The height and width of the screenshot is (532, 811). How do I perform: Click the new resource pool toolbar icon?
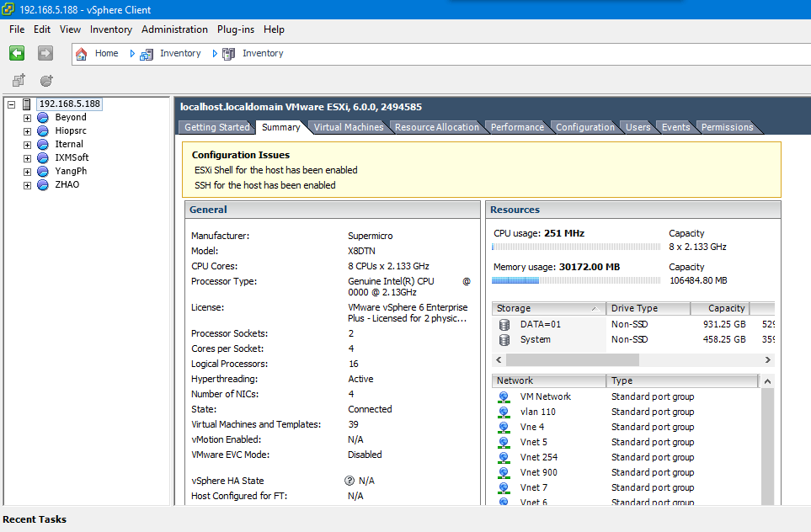pyautogui.click(x=46, y=81)
